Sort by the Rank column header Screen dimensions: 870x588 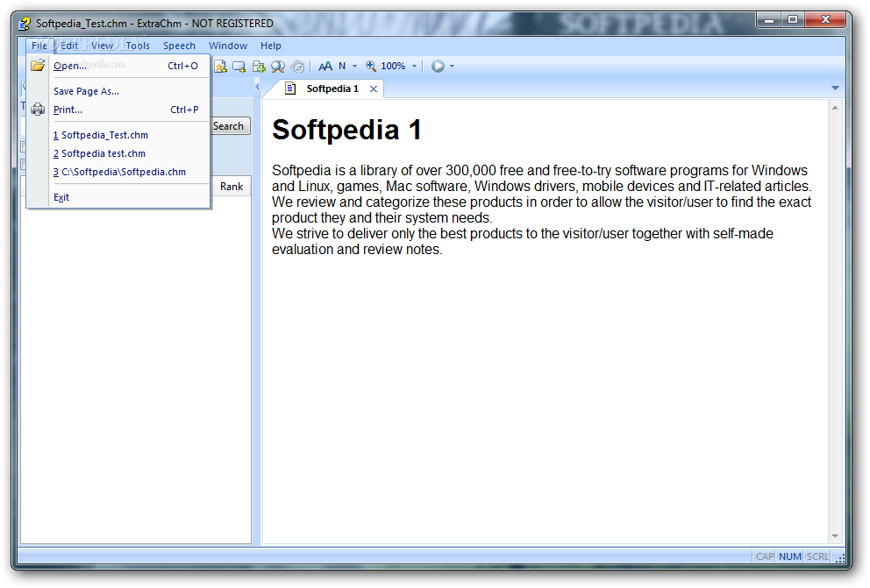pos(232,186)
